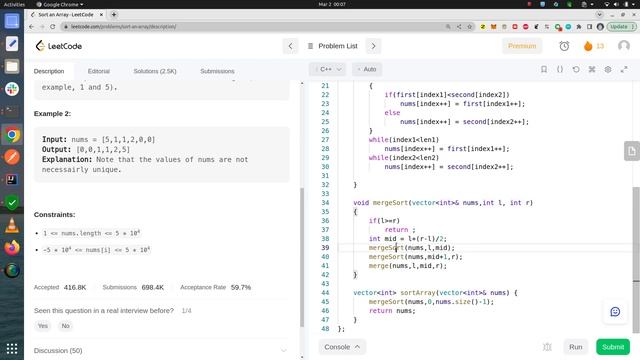This screenshot has width=640, height=360.
Task: Switch to the Editorial tab
Action: point(99,71)
